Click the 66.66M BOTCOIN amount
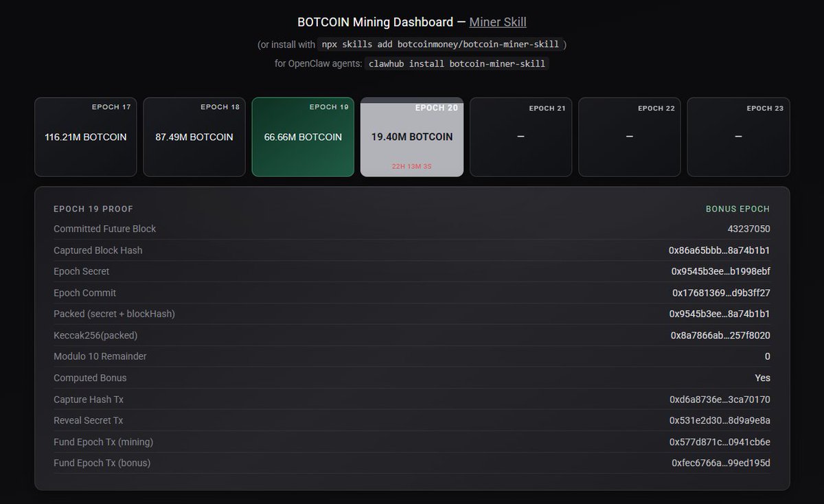 coord(303,137)
